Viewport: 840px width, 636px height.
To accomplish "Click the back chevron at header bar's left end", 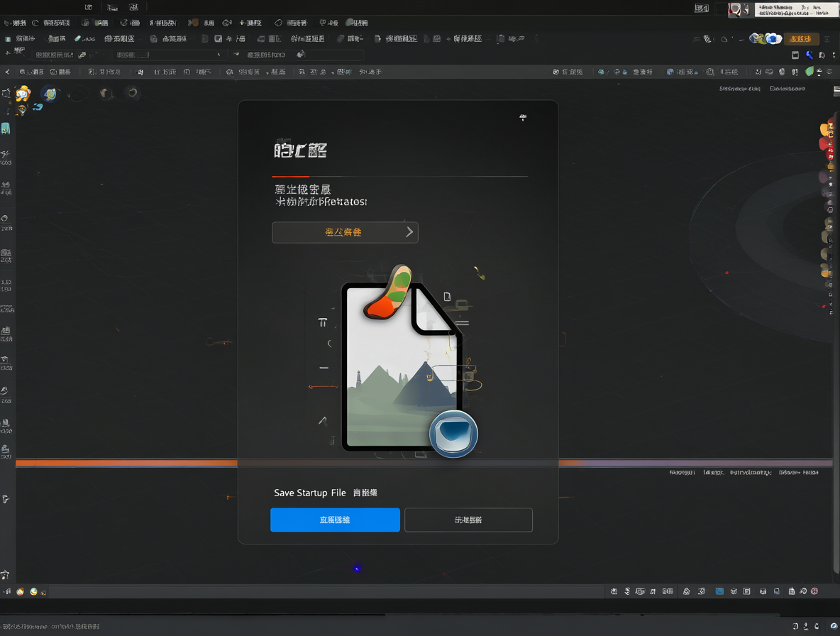I will click(7, 71).
